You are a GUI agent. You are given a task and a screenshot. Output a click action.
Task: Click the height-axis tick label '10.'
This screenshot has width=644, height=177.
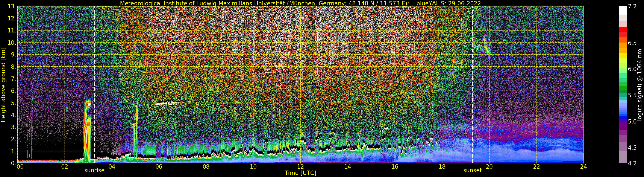pyautogui.click(x=12, y=43)
